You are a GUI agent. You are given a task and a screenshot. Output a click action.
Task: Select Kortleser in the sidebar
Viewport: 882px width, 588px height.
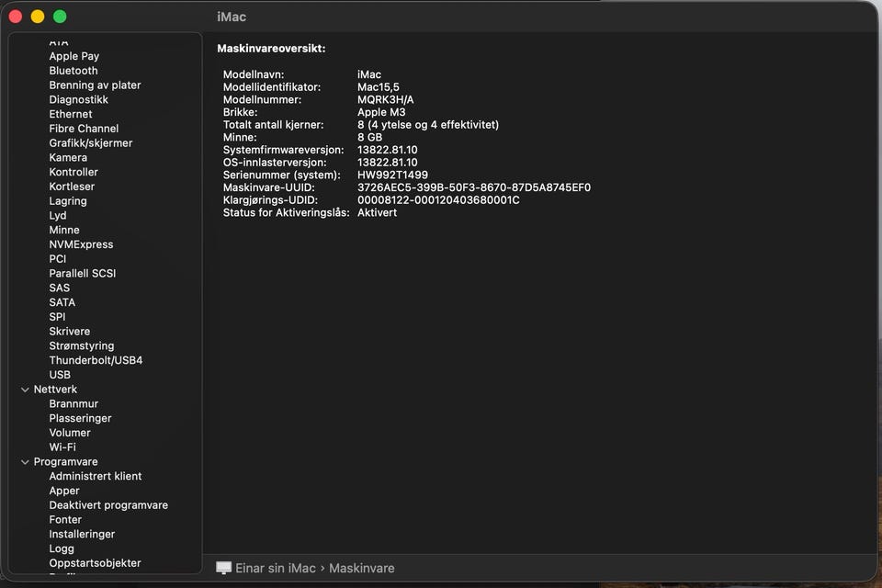tap(72, 187)
